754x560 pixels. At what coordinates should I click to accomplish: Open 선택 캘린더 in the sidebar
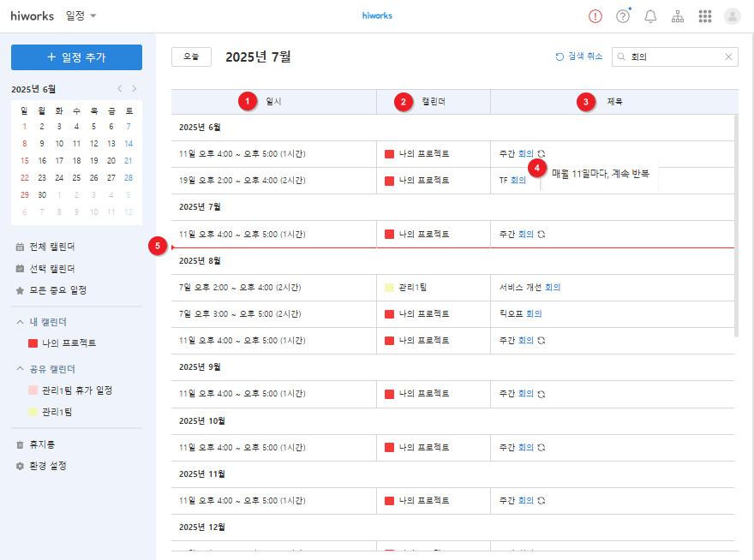(52, 269)
